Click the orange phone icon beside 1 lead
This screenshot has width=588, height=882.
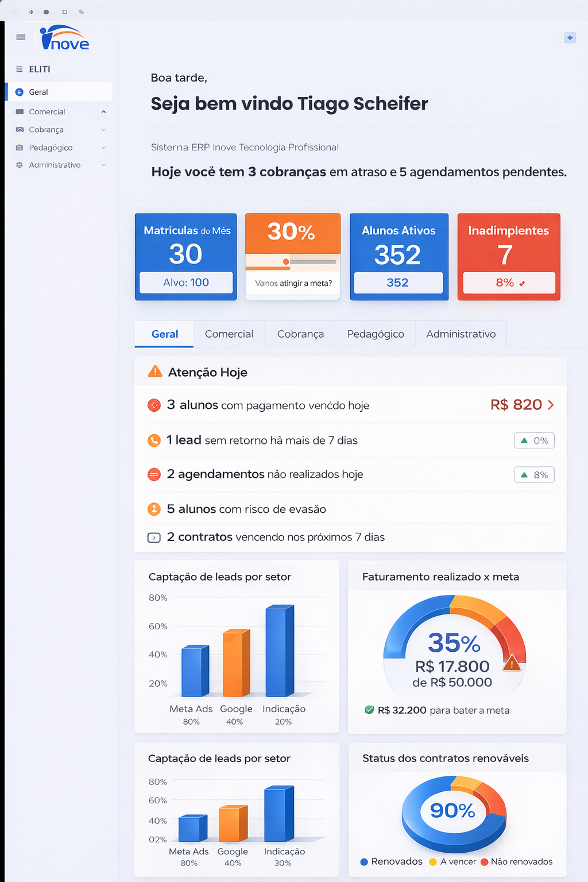pyautogui.click(x=154, y=440)
